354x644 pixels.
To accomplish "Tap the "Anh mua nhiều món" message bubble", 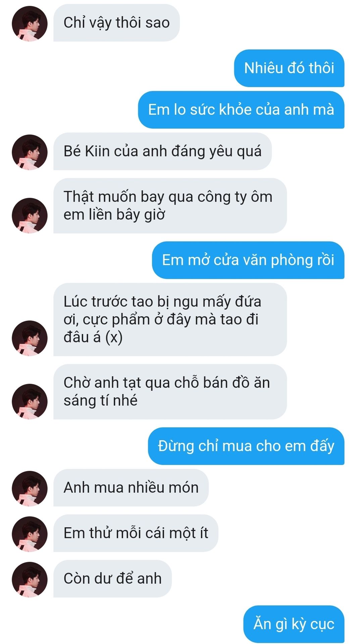I will (131, 488).
